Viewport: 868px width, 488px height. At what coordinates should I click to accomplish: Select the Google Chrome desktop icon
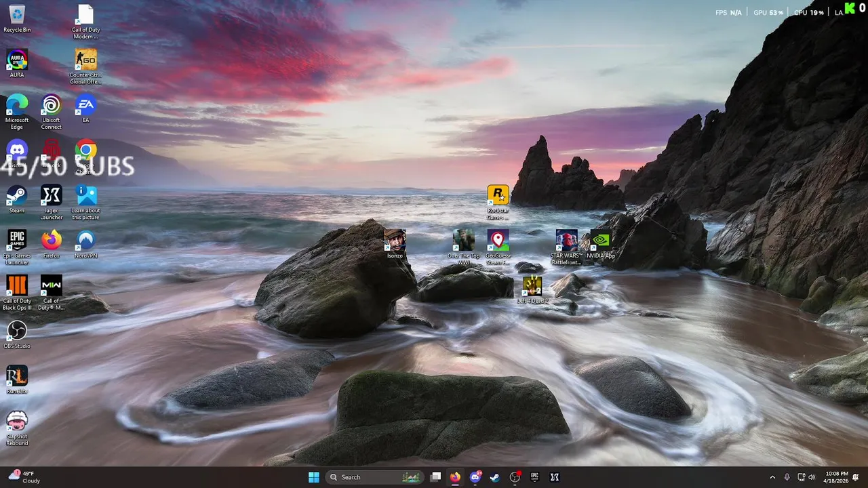coord(85,157)
